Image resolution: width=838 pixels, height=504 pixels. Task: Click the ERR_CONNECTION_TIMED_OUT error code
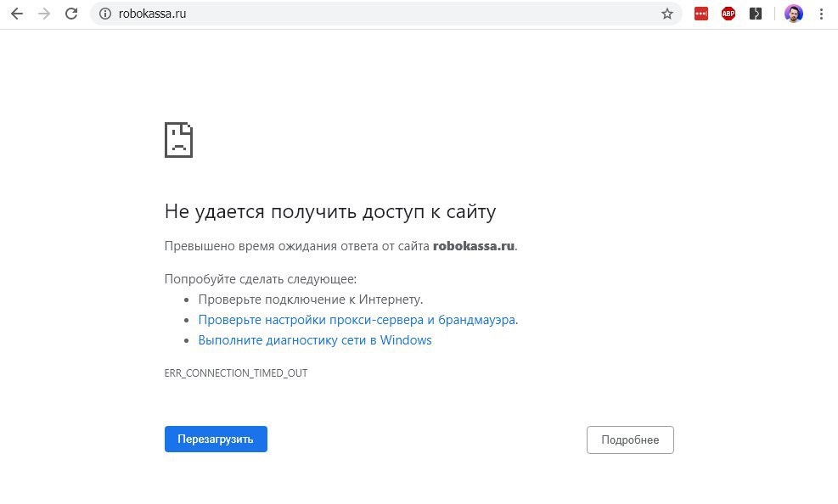[x=236, y=372]
